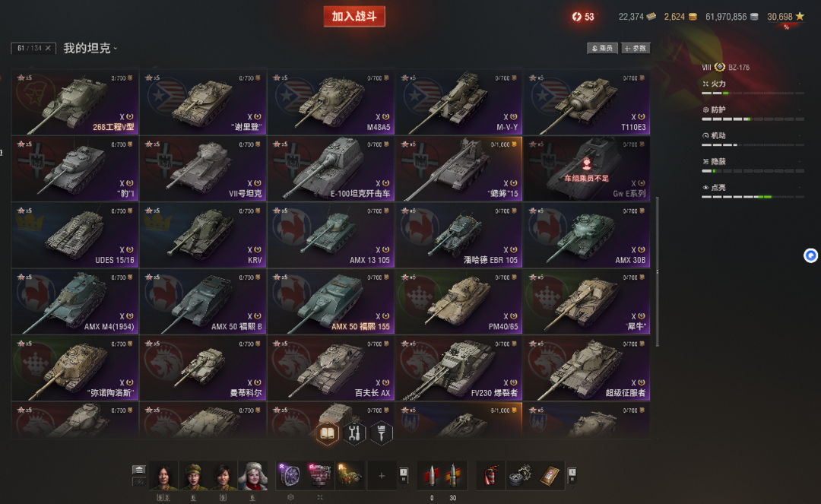Toggle the 乘员 crew view button
Viewport: 821px width, 504px height.
click(602, 48)
